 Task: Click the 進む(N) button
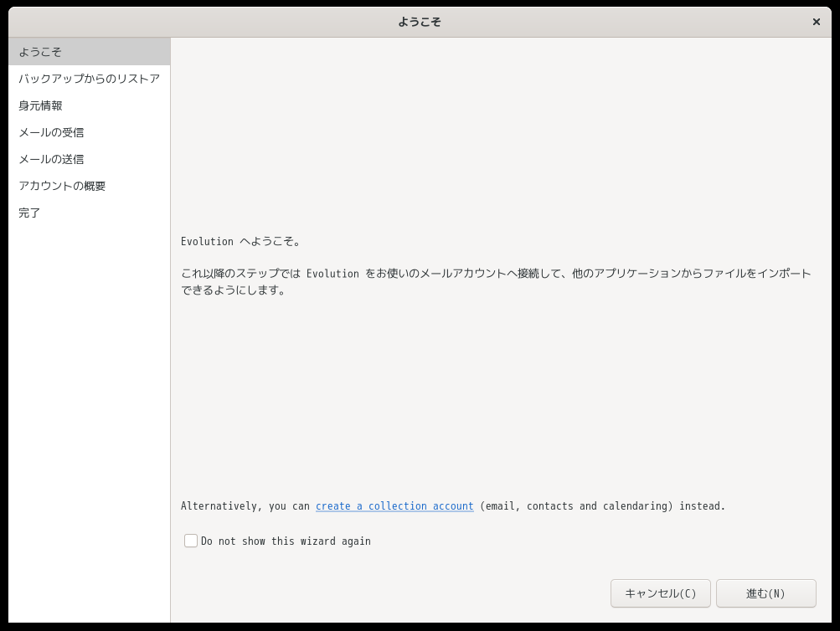coord(766,593)
